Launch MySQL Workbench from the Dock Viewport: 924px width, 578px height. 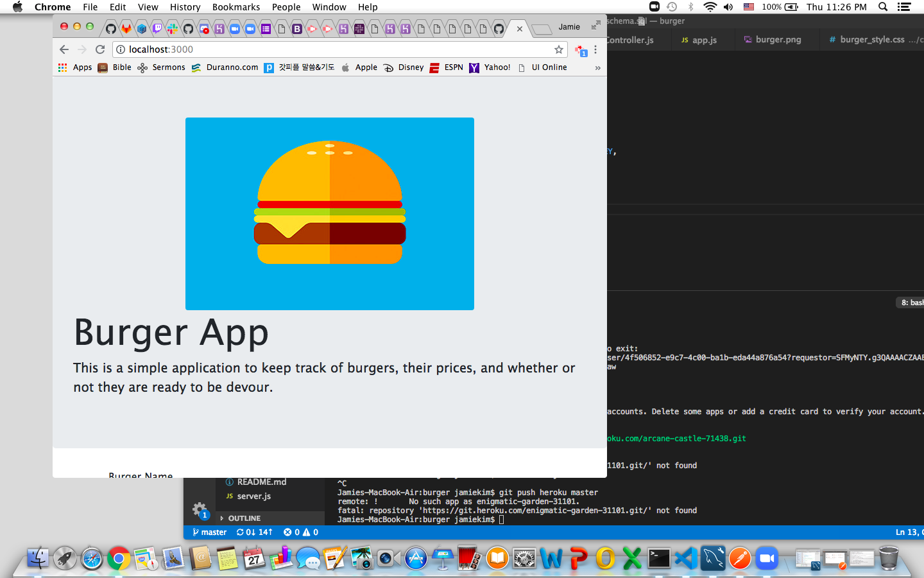pyautogui.click(x=713, y=559)
